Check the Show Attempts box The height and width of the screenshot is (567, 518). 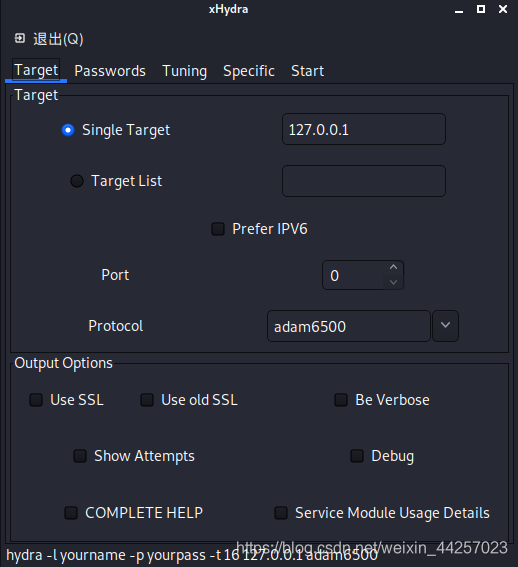tap(80, 456)
